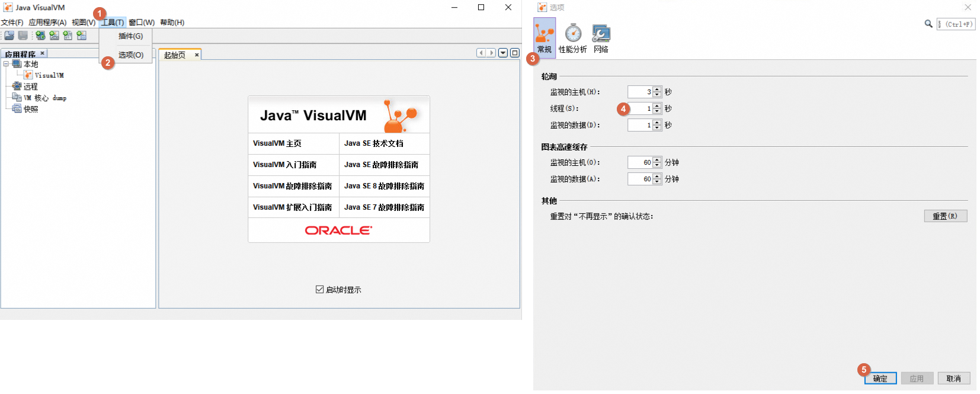Open the 性能分析 stopwatch options category

click(573, 39)
